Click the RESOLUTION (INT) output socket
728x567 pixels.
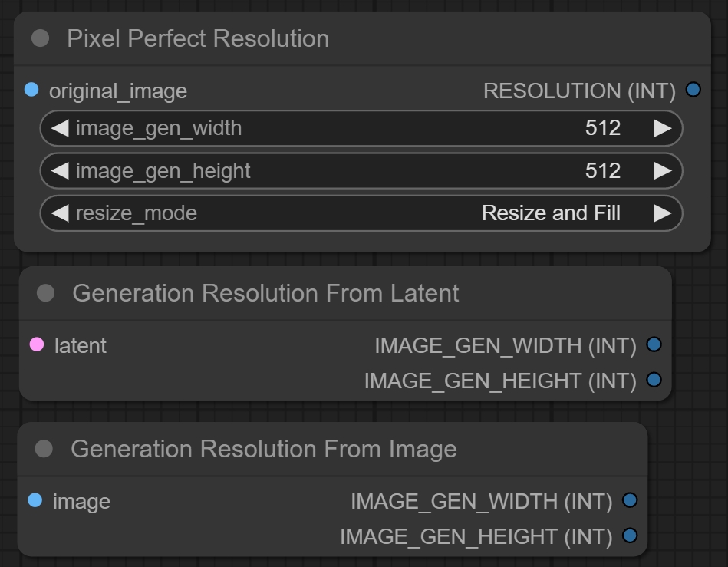[693, 90]
